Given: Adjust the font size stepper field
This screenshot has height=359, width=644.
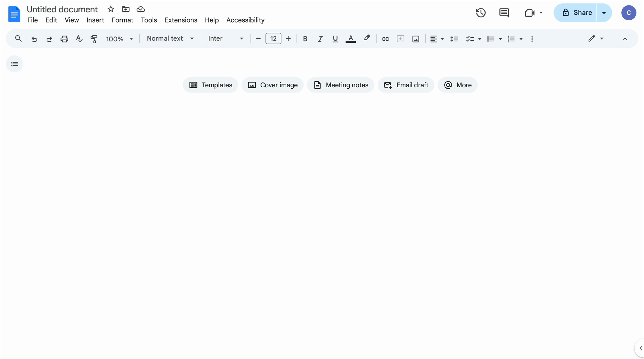Looking at the screenshot, I should point(272,38).
